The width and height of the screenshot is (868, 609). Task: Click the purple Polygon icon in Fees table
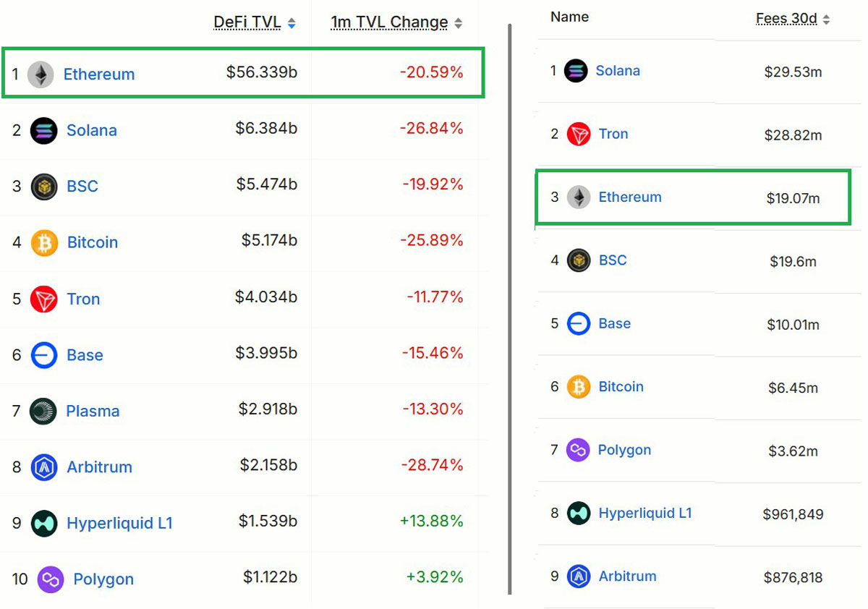pyautogui.click(x=578, y=451)
